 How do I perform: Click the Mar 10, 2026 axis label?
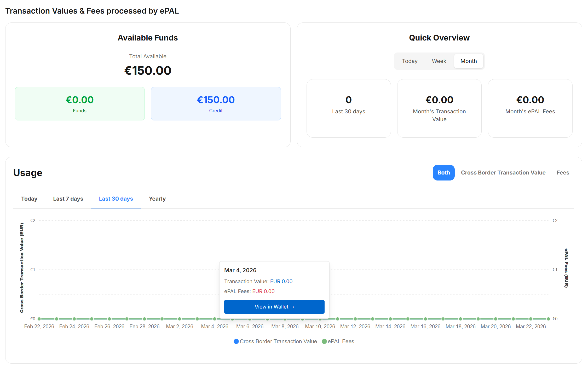point(320,327)
